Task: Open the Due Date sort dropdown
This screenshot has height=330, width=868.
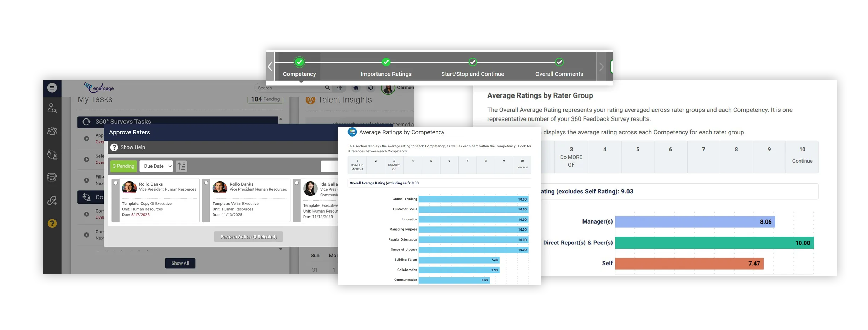Action: click(156, 166)
